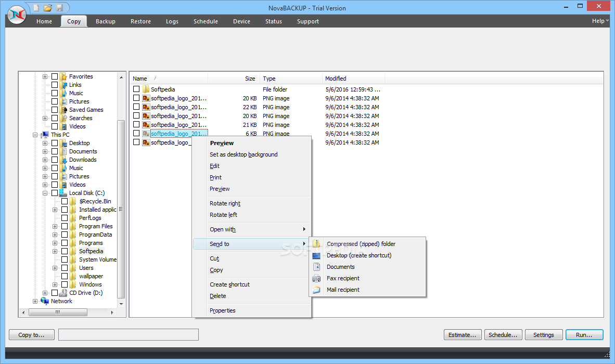
Task: Tick the CD Drive (D:) checkbox
Action: [x=55, y=293]
